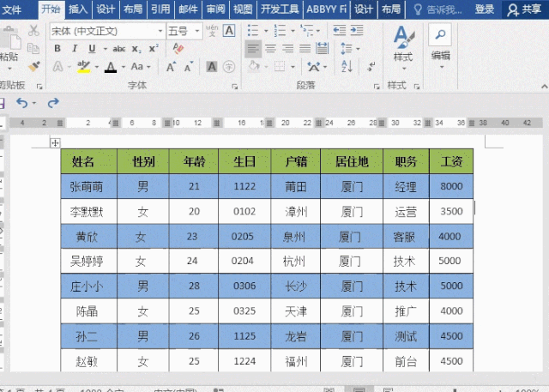This screenshot has height=392, width=549.
Task: Open the 样式 styles gallery
Action: coord(403,47)
